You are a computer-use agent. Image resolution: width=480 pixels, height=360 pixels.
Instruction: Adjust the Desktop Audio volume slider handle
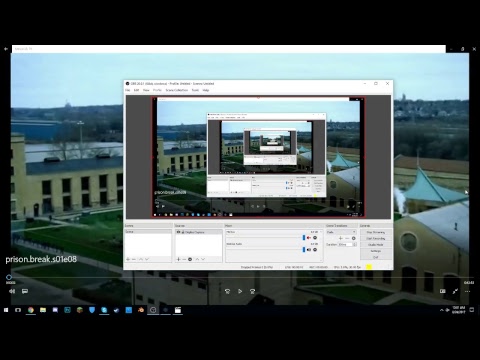tap(304, 250)
